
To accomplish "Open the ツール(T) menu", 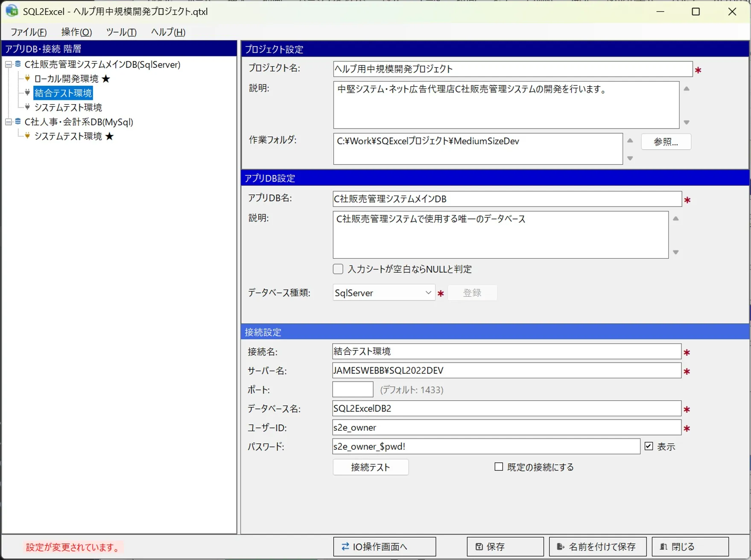I will click(121, 32).
